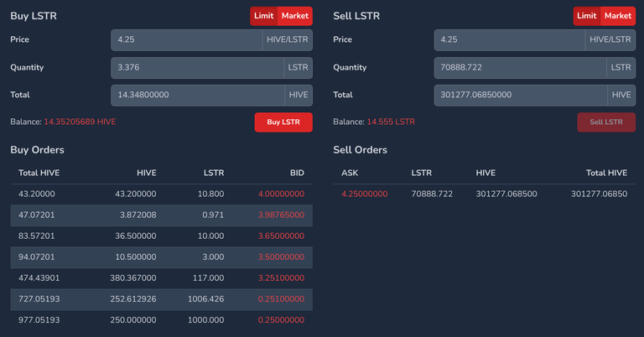The image size is (644, 337).
Task: Select Limit in Sell LSTR panel
Action: pos(586,16)
